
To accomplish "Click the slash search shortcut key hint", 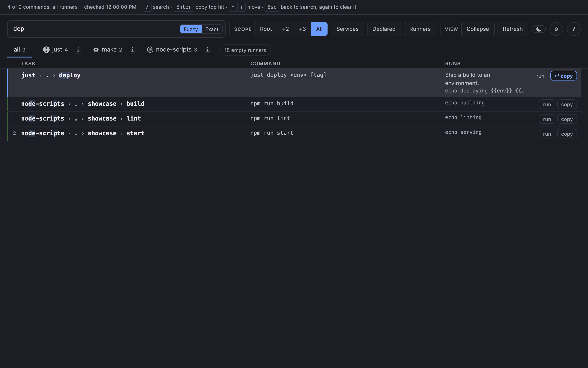I will (147, 7).
